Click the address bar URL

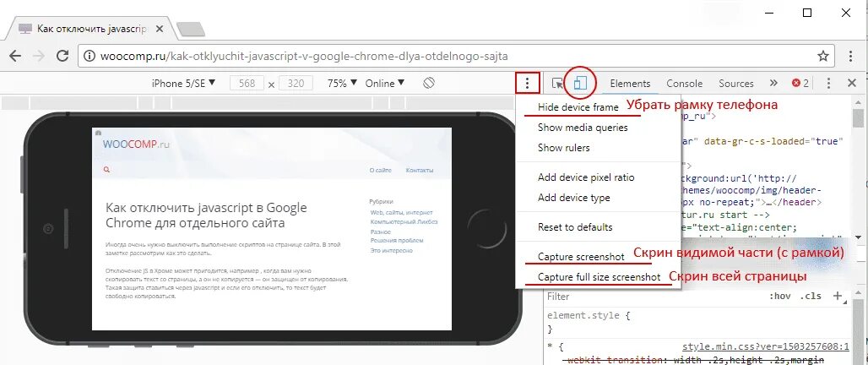pyautogui.click(x=304, y=56)
